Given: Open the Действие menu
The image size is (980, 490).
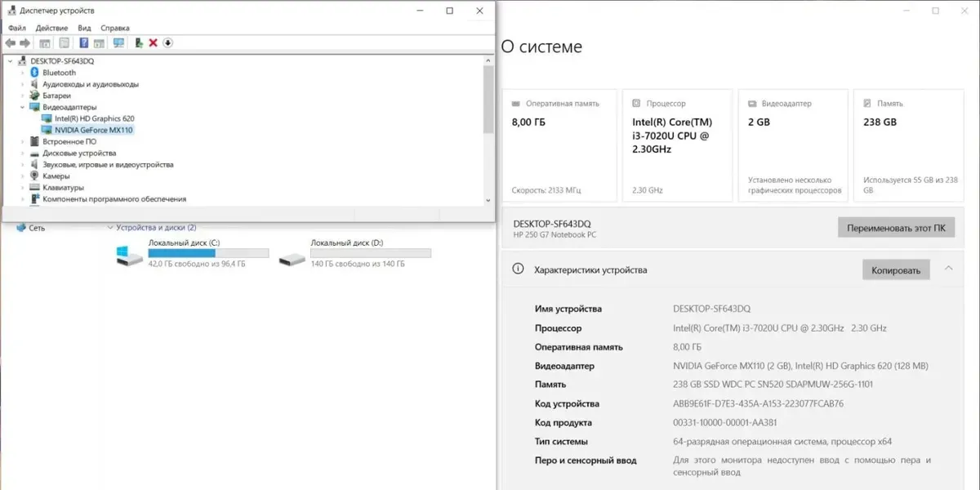Looking at the screenshot, I should [x=51, y=28].
